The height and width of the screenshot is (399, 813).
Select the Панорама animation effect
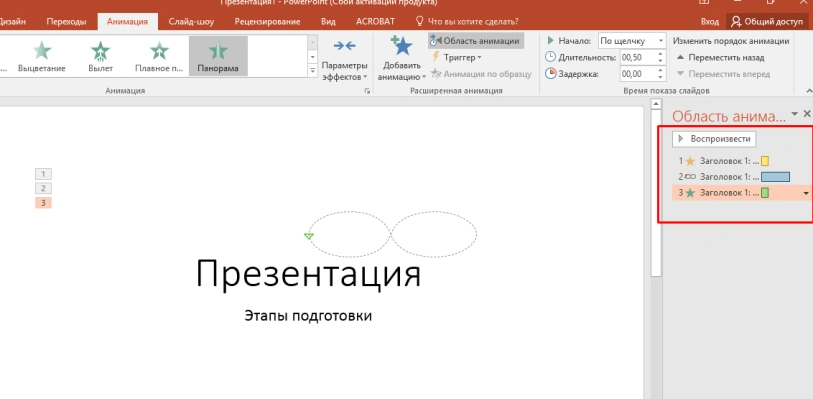click(x=218, y=56)
